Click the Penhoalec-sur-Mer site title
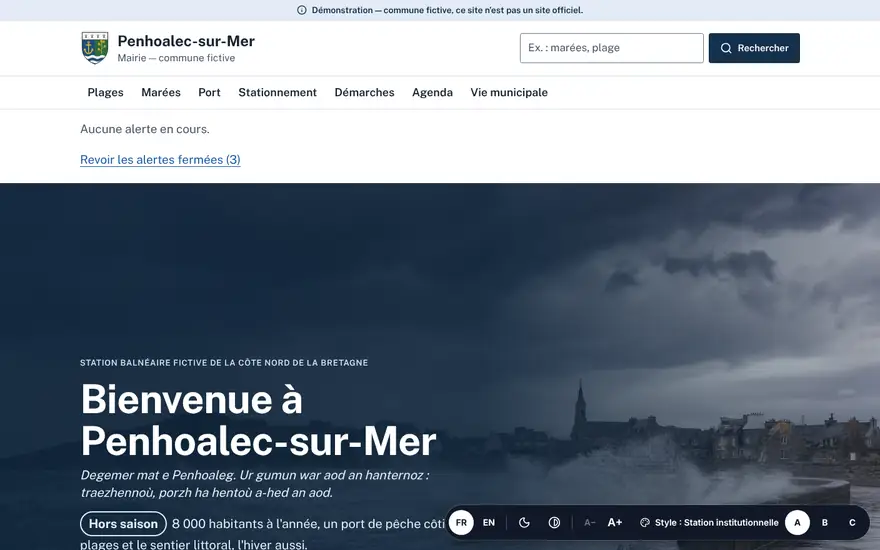Screen dimensions: 880x550 (x=186, y=41)
